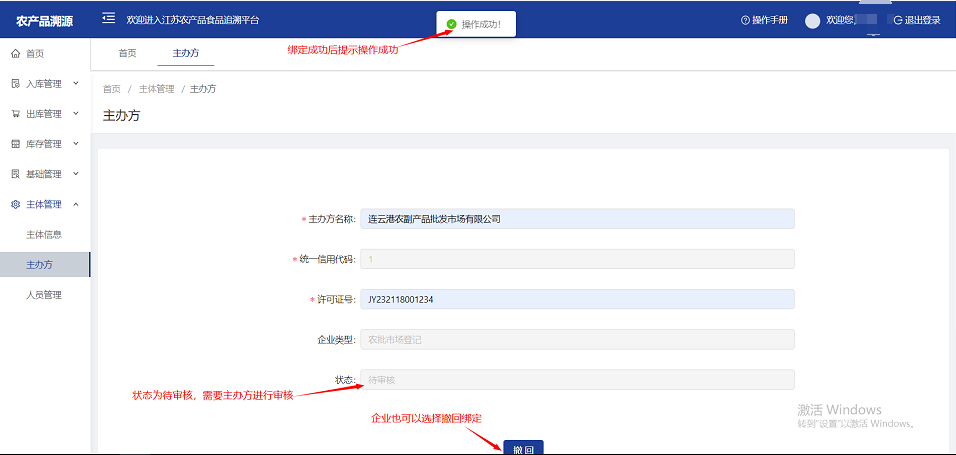Click 退出登录 to log out

pyautogui.click(x=916, y=20)
